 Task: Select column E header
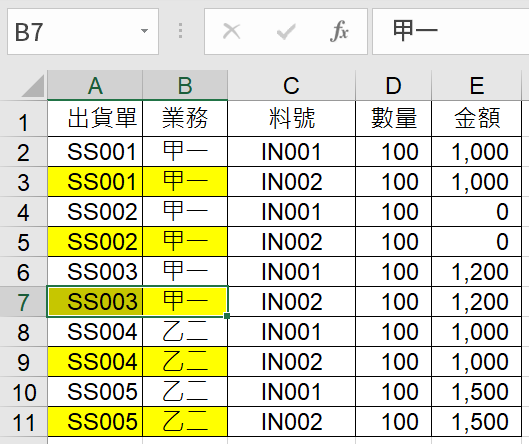(x=477, y=85)
